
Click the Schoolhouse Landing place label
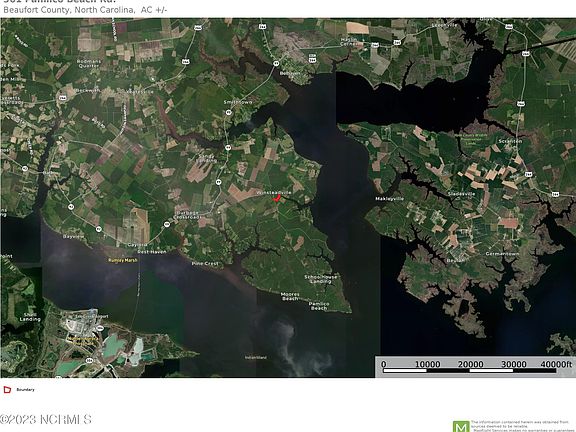pyautogui.click(x=321, y=279)
